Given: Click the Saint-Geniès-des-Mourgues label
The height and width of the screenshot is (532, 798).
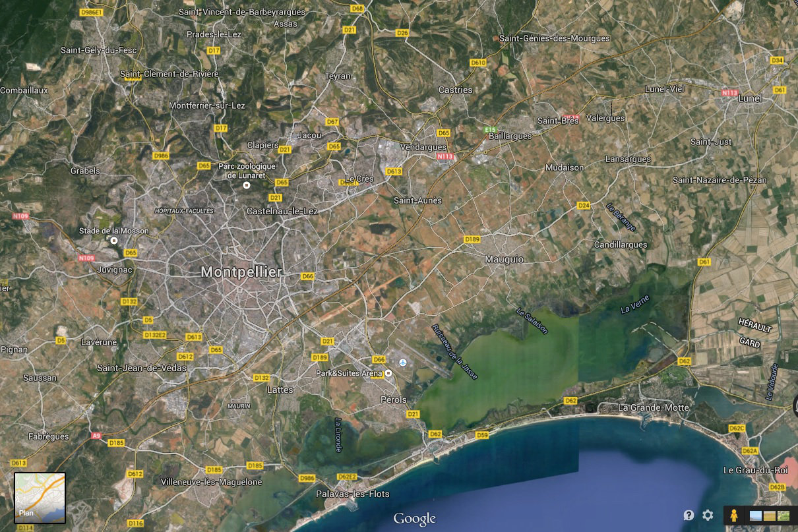Looking at the screenshot, I should [x=554, y=38].
